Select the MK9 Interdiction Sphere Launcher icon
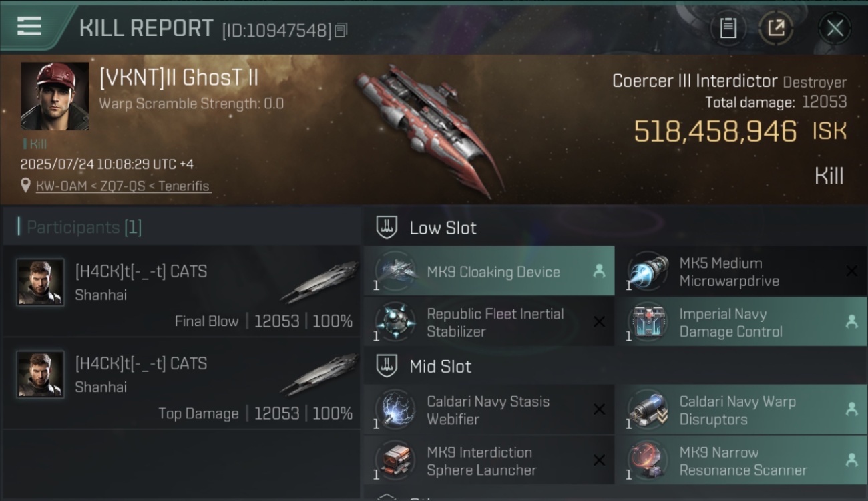The height and width of the screenshot is (501, 868). point(395,460)
